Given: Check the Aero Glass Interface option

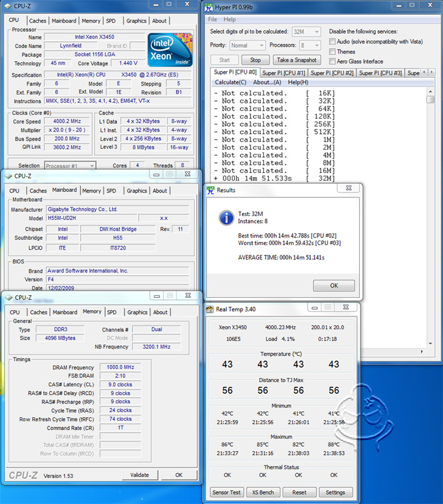Looking at the screenshot, I should pyautogui.click(x=332, y=61).
